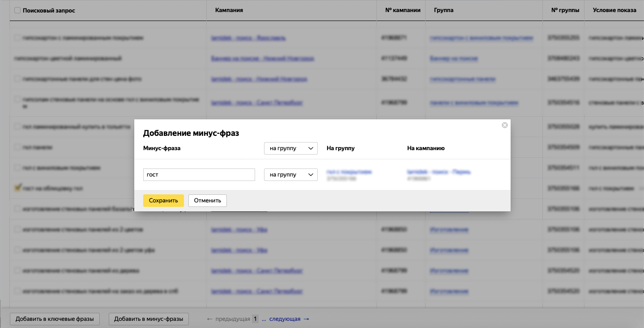
Task: Toggle the select-all checkbox beside Поисковый запрос
Action: 17,10
